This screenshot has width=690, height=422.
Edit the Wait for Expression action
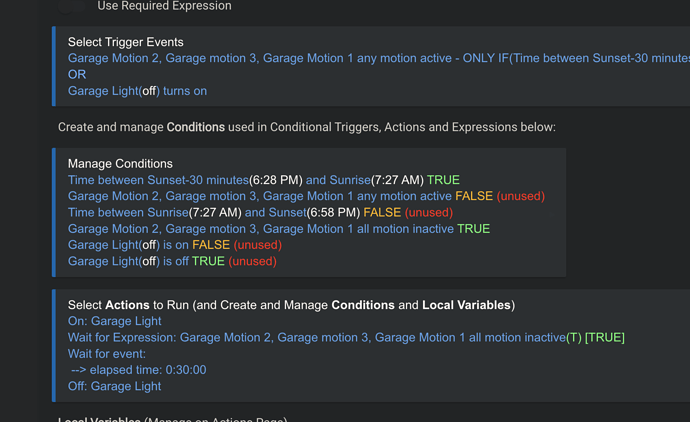345,337
